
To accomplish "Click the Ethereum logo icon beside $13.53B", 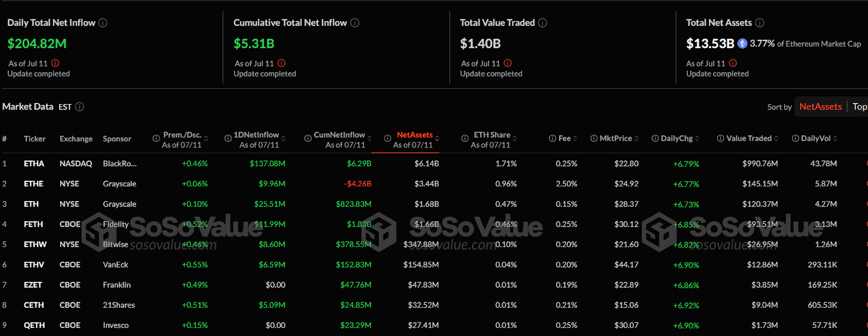I will [x=742, y=43].
